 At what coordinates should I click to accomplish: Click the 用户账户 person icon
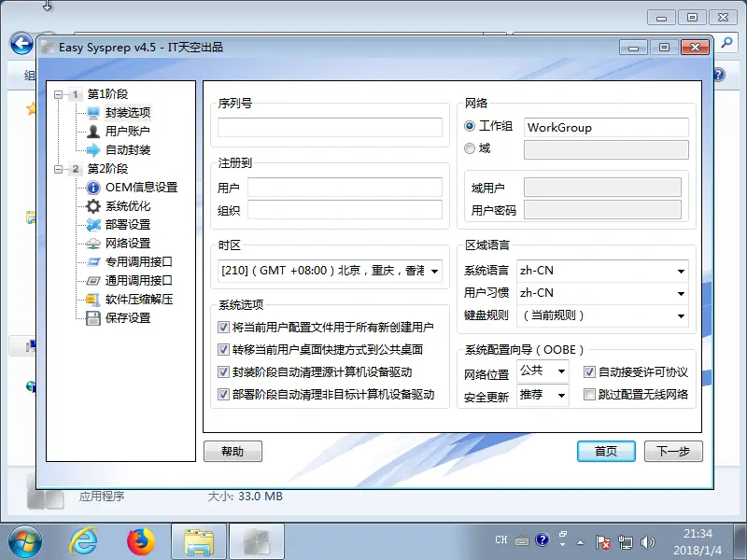tap(93, 131)
